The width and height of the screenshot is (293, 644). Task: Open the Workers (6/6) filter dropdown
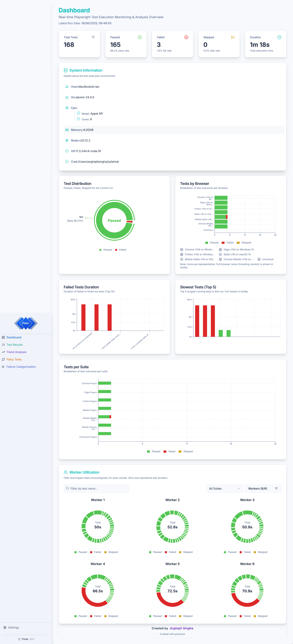tap(263, 488)
